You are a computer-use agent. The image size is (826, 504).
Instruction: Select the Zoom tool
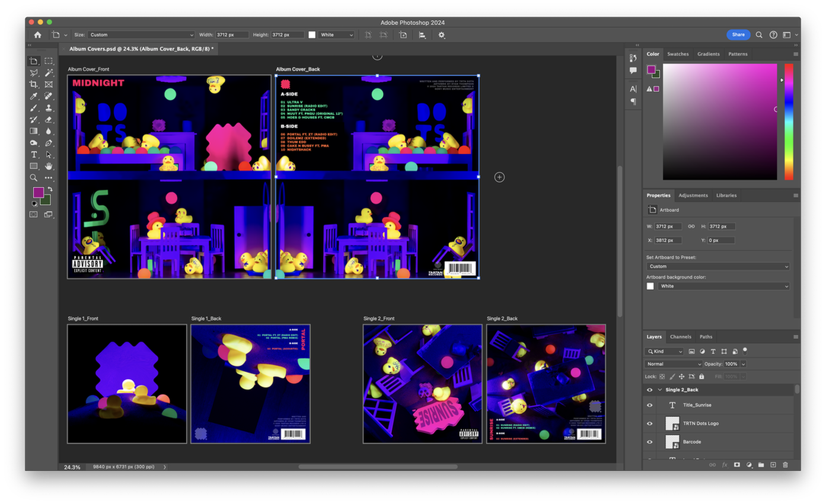[34, 177]
